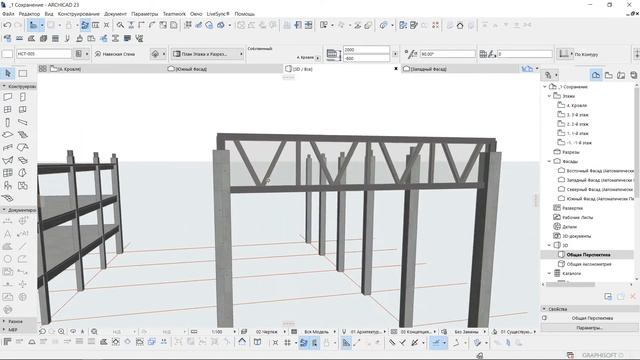Click the 2000 height value field

pos(367,50)
